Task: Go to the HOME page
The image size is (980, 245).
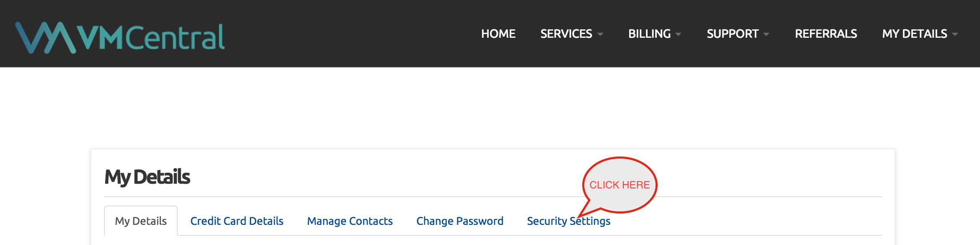Action: pyautogui.click(x=498, y=34)
